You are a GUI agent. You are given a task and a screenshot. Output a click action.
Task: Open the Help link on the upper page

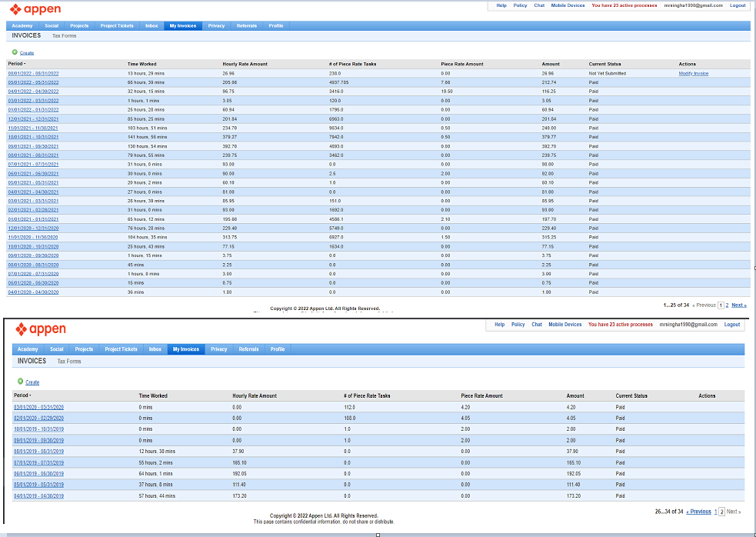[x=501, y=5]
